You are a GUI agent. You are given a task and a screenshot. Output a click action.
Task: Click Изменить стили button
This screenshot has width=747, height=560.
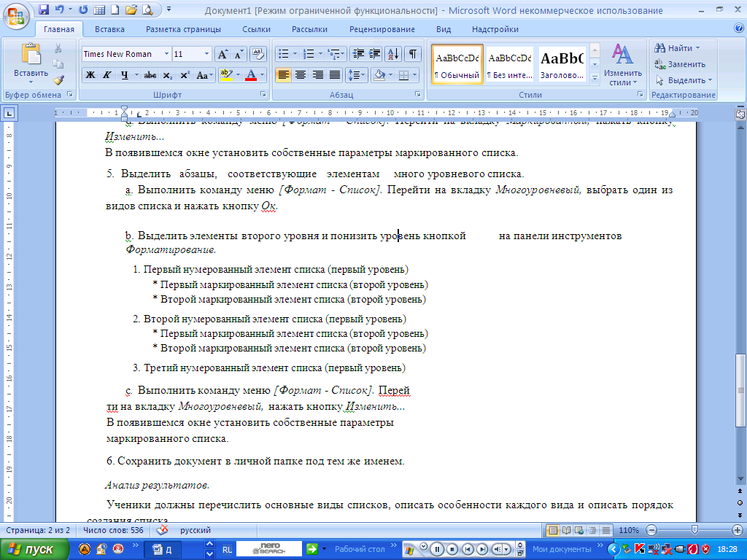click(623, 65)
